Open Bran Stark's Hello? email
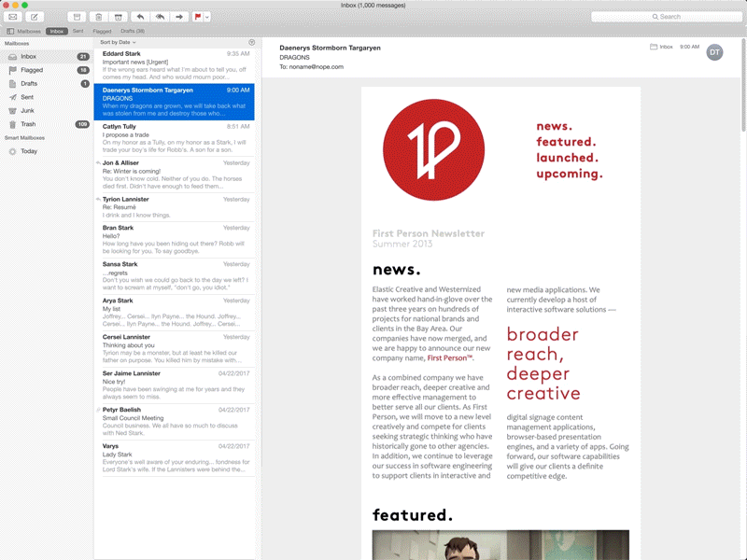 (175, 240)
